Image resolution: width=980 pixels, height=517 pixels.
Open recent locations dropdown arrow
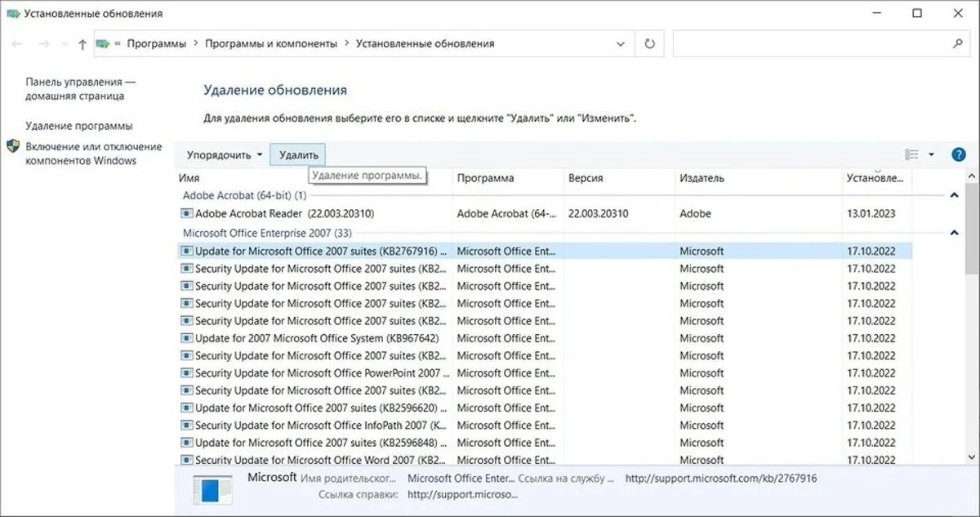[x=64, y=44]
